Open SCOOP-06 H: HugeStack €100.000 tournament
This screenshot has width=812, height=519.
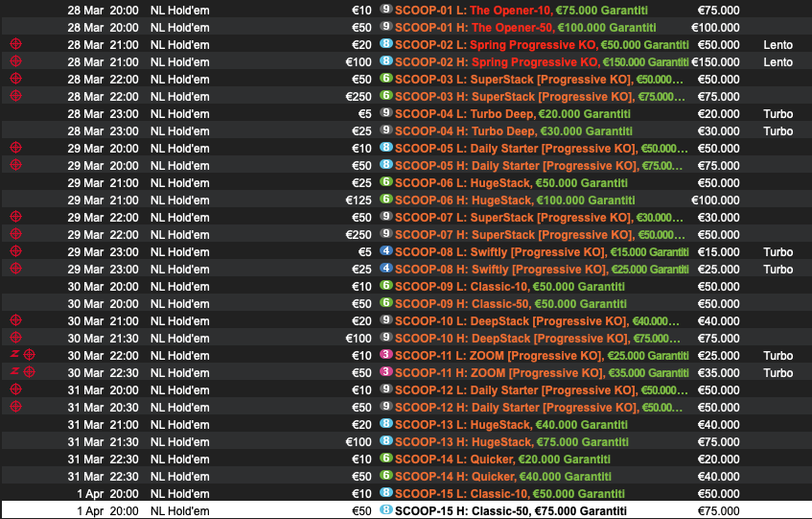515,201
